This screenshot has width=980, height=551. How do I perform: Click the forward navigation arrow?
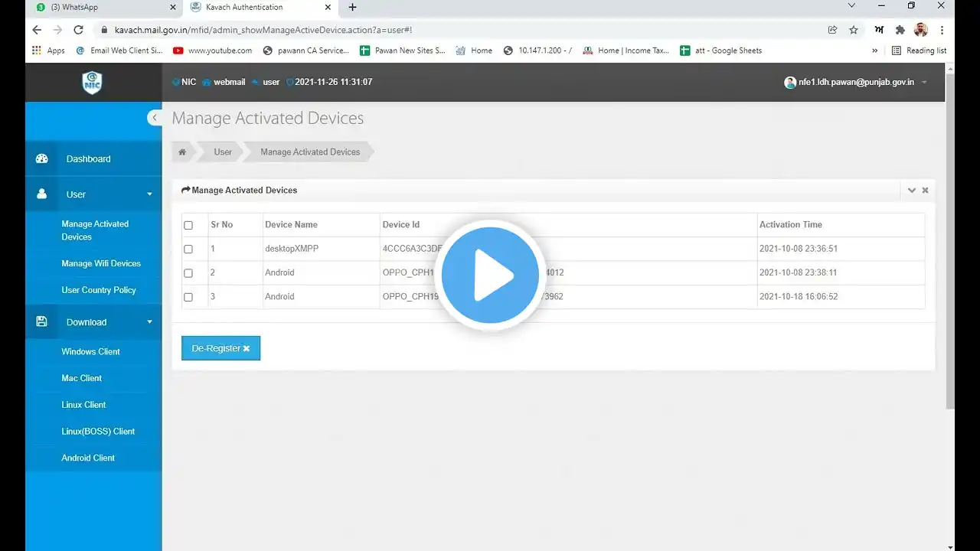click(x=57, y=30)
